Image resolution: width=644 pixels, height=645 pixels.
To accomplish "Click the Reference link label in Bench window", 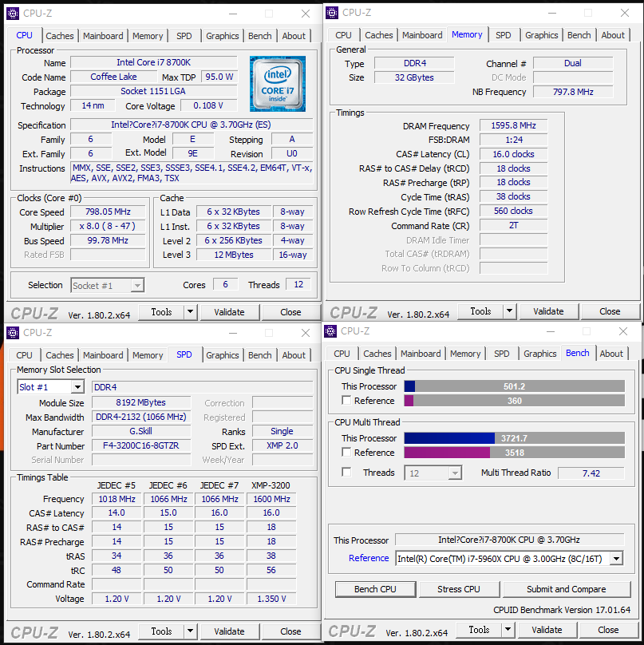I will coord(369,558).
